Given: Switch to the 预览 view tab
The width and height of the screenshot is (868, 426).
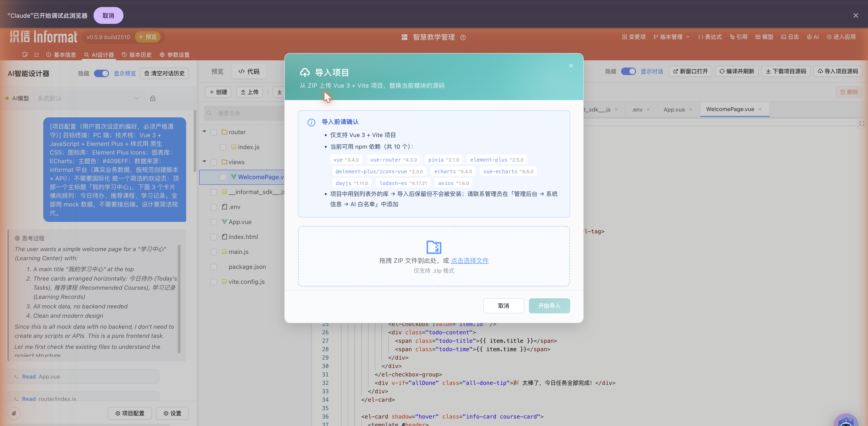Looking at the screenshot, I should point(217,72).
